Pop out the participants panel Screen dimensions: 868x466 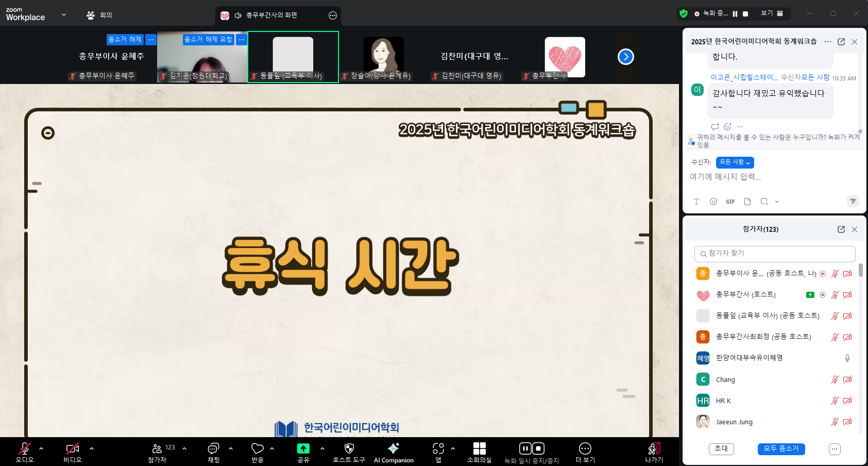(841, 229)
